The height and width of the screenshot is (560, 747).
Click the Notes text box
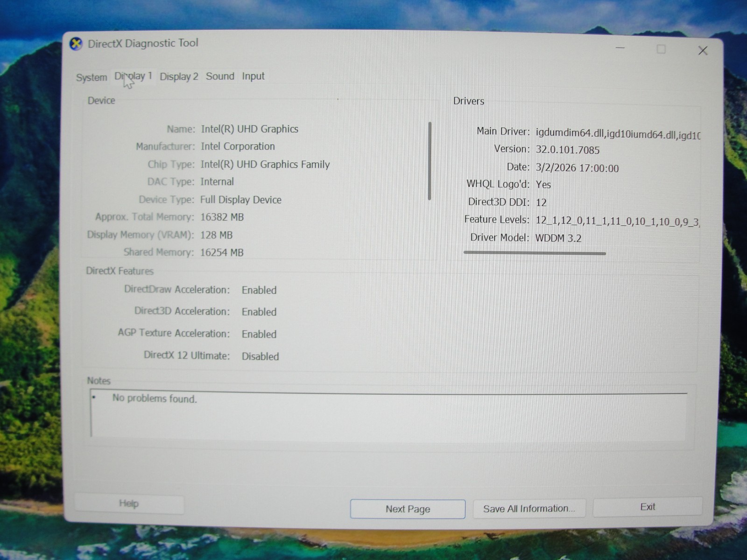[388, 415]
